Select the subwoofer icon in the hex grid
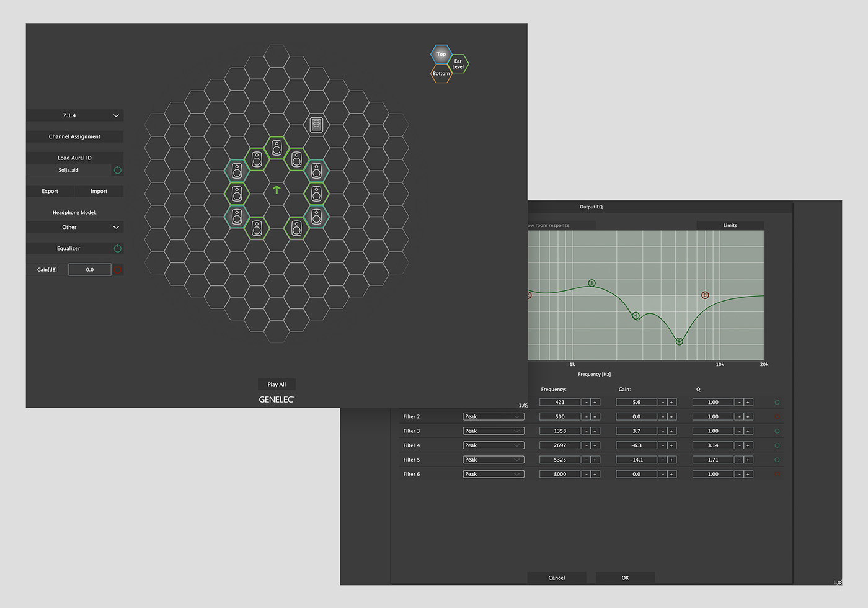Screen dimensions: 868x608 pos(316,125)
